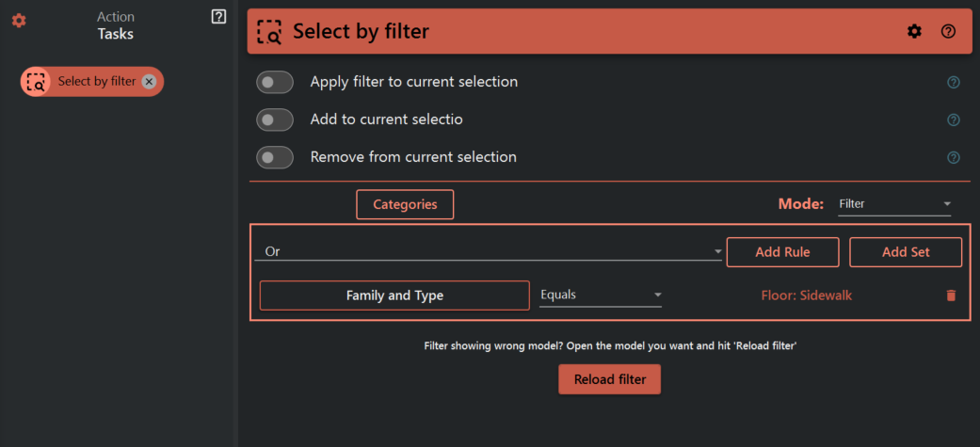This screenshot has width=980, height=447.
Task: Click the Select by filter task chip icon
Action: 37,81
